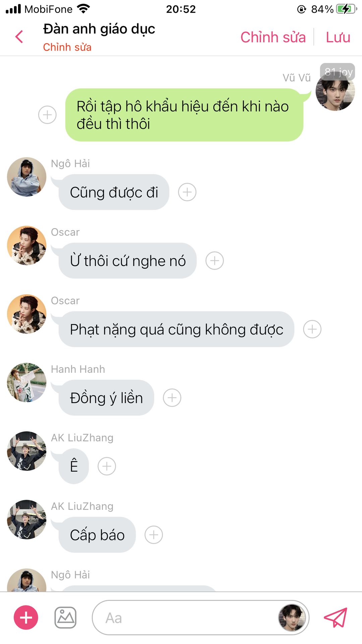Open the image gallery icon
362x644 pixels.
click(65, 618)
